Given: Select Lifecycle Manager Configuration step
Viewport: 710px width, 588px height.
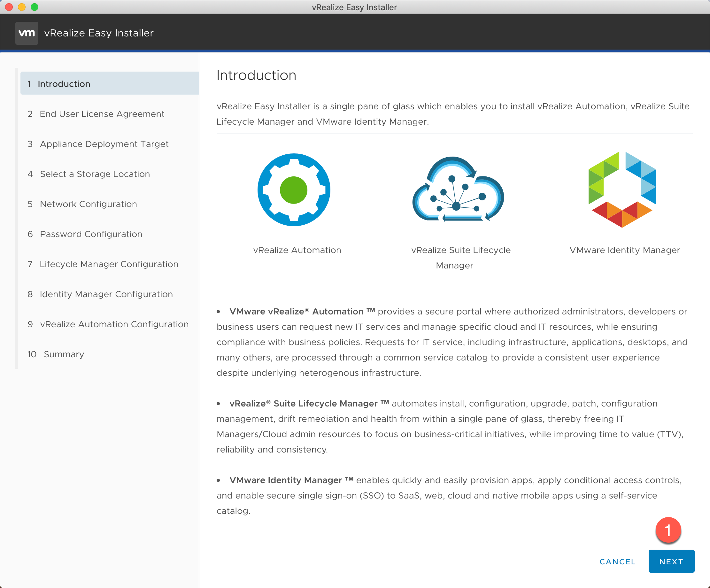Looking at the screenshot, I should [109, 264].
